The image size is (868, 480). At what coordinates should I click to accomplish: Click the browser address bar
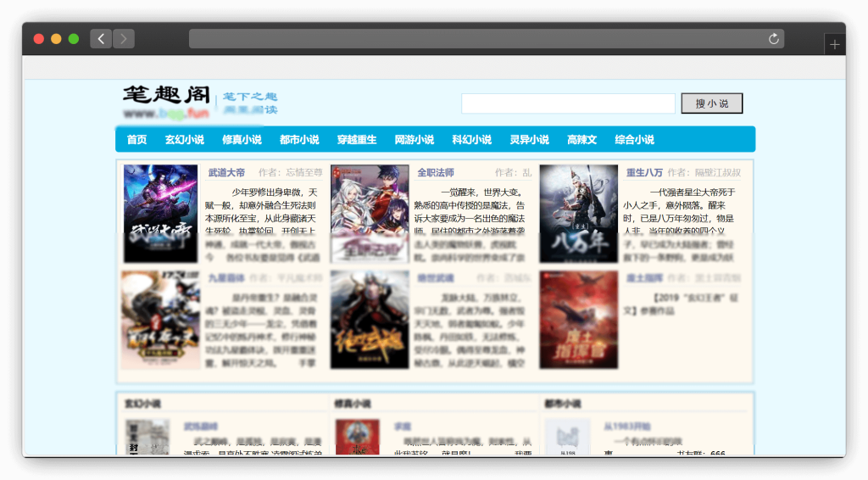pos(486,39)
